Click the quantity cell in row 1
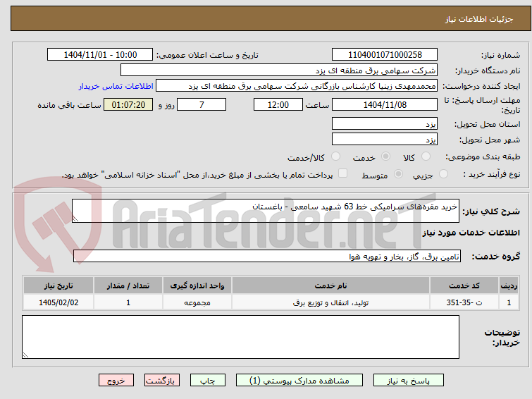Image resolution: width=532 pixels, height=399 pixels. click(128, 302)
